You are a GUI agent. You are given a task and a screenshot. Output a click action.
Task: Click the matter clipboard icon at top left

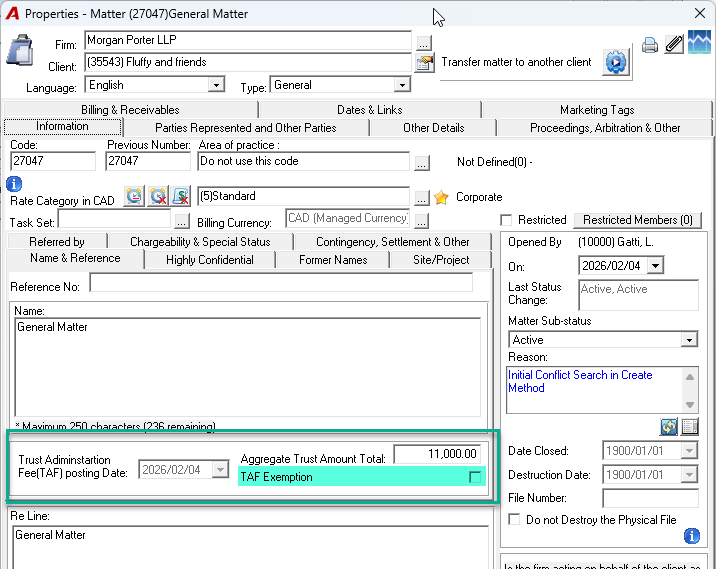coord(19,50)
